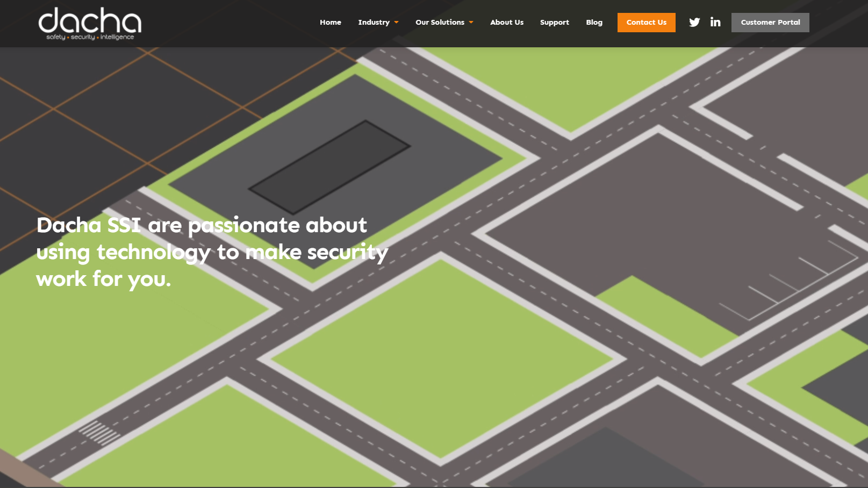Open Dacha's Twitter profile
Screen dimensions: 868x488
694,22
